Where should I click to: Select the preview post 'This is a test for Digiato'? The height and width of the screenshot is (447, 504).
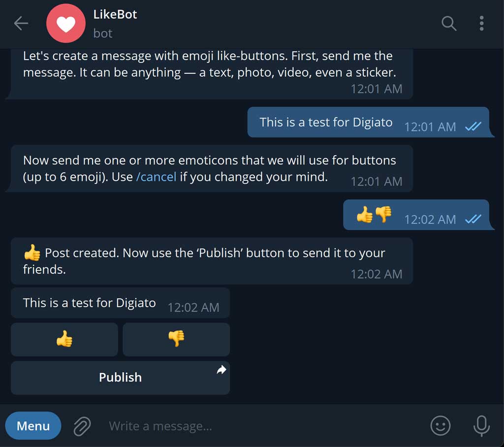tap(120, 303)
